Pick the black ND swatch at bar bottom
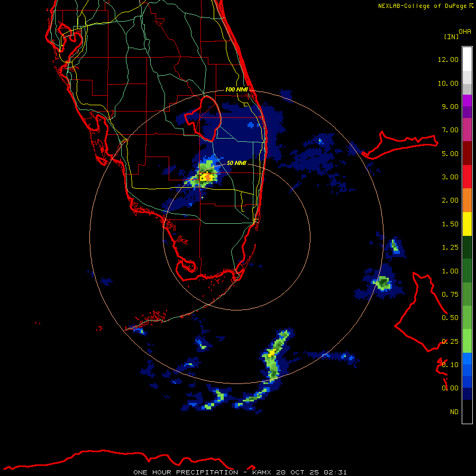 pos(467,411)
